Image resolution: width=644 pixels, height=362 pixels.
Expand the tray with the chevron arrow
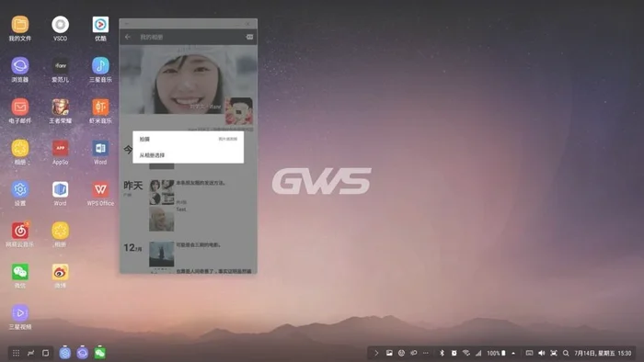(x=376, y=353)
